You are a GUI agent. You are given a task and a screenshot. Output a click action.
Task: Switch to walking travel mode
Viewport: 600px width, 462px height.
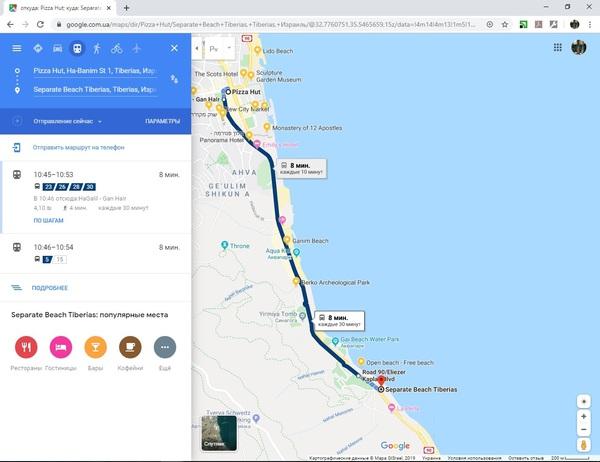[x=97, y=48]
